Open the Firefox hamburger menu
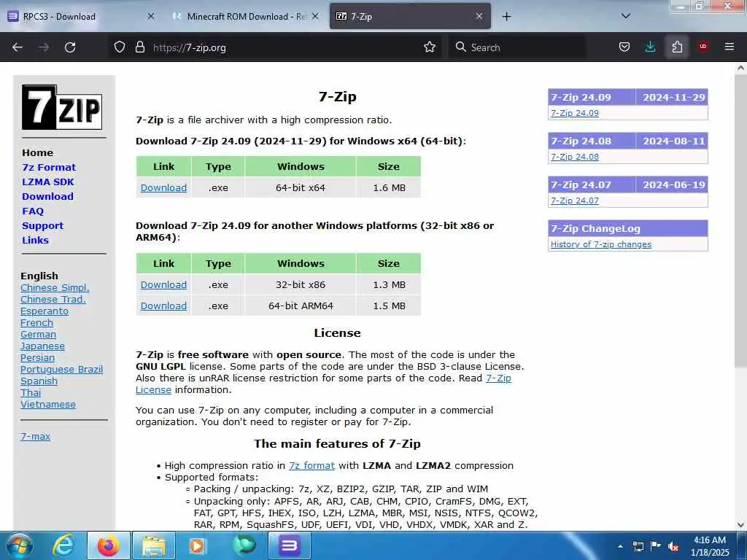Viewport: 747px width, 560px height. [729, 47]
